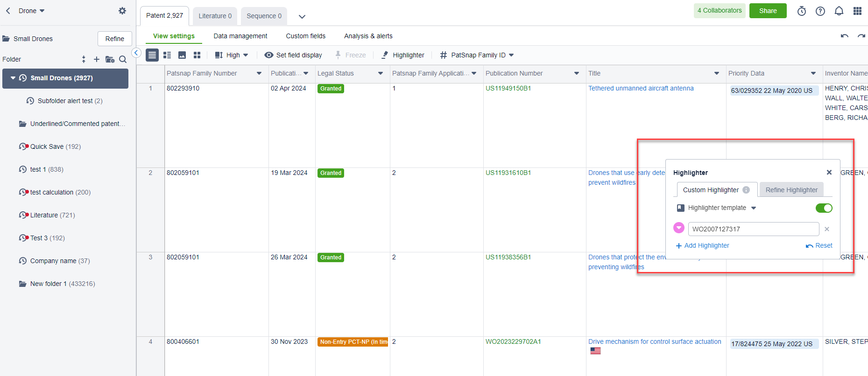Open the notifications bell
The width and height of the screenshot is (868, 376).
(x=839, y=11)
